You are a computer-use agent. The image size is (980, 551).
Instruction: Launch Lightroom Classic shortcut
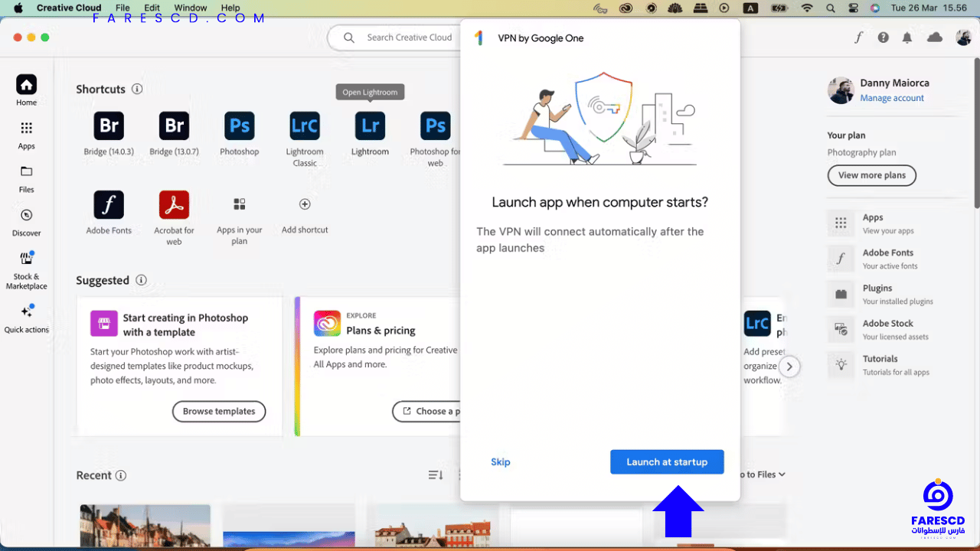pos(305,126)
